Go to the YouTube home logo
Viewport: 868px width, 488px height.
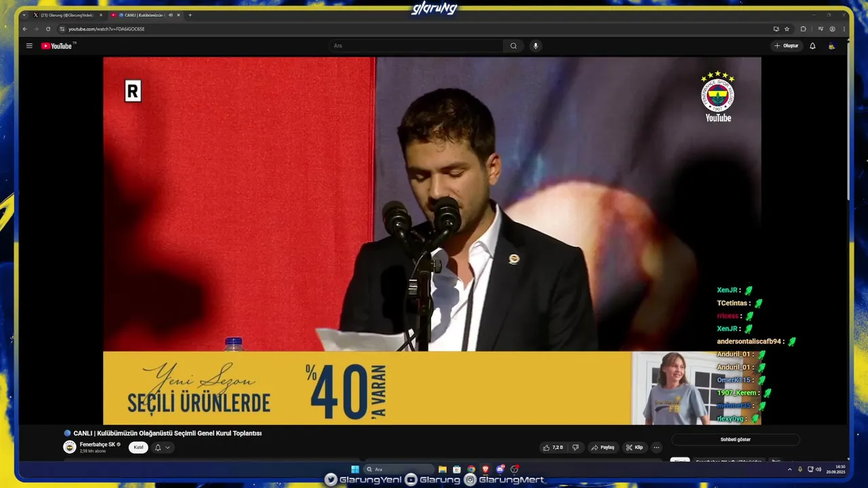[56, 46]
